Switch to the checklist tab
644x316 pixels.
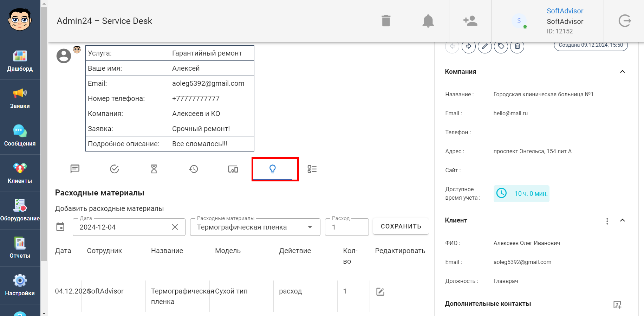coord(312,169)
